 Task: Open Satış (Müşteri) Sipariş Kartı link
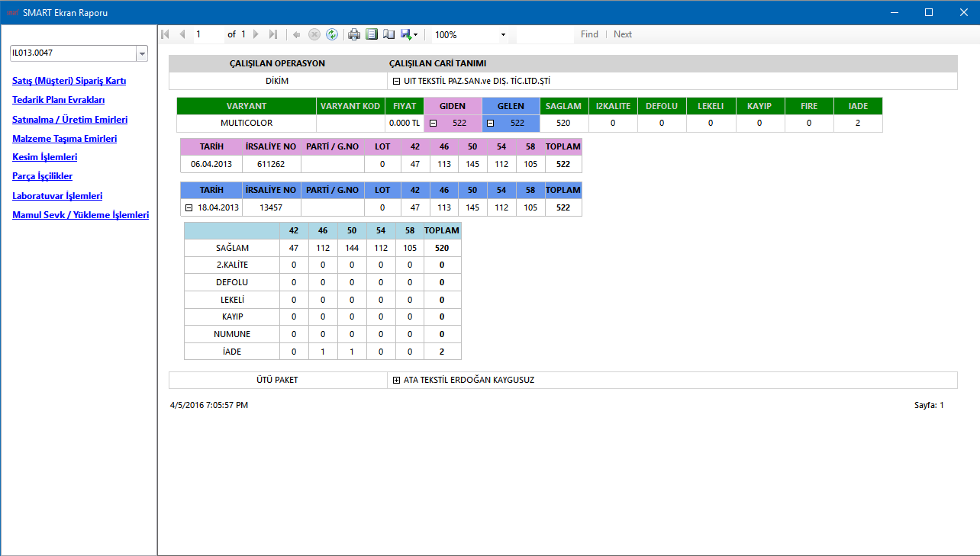[69, 81]
